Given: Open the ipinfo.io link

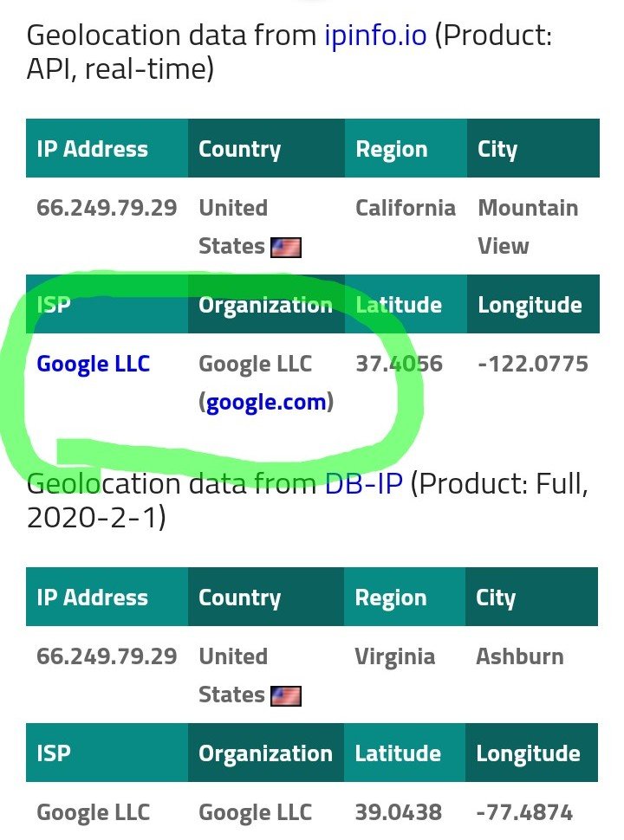Looking at the screenshot, I should tap(376, 36).
